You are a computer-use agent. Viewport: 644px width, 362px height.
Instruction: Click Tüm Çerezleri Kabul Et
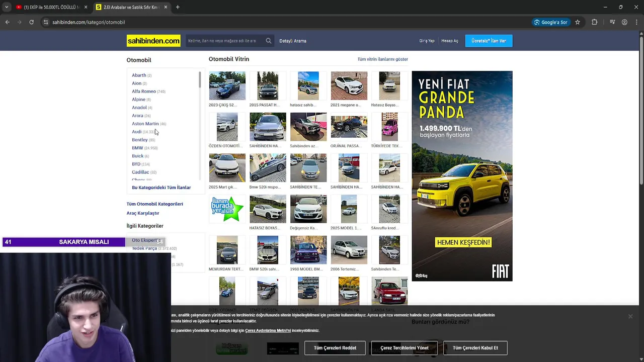(x=475, y=348)
